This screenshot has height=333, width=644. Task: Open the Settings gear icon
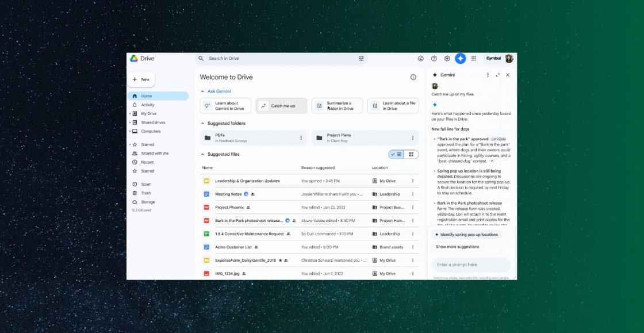[447, 58]
